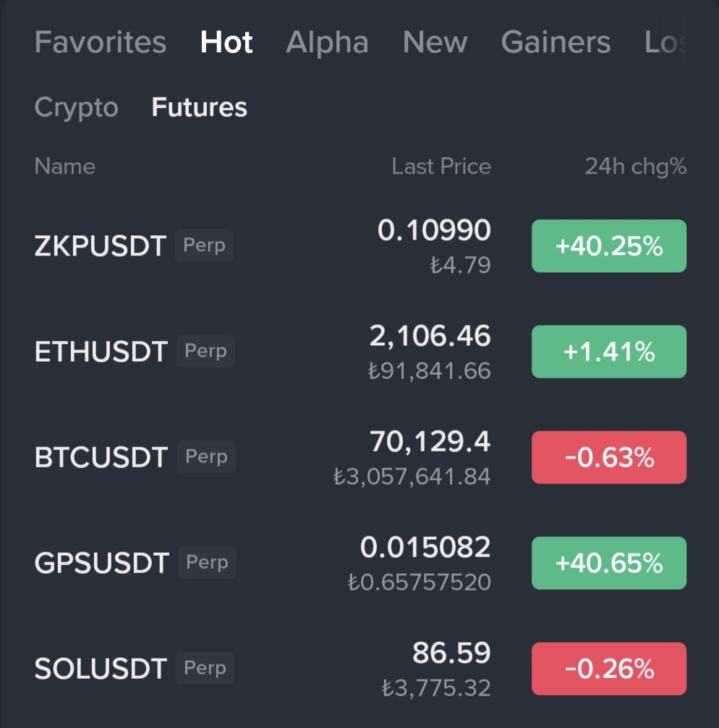Sort by Last Price header
This screenshot has width=719, height=728.
click(441, 166)
